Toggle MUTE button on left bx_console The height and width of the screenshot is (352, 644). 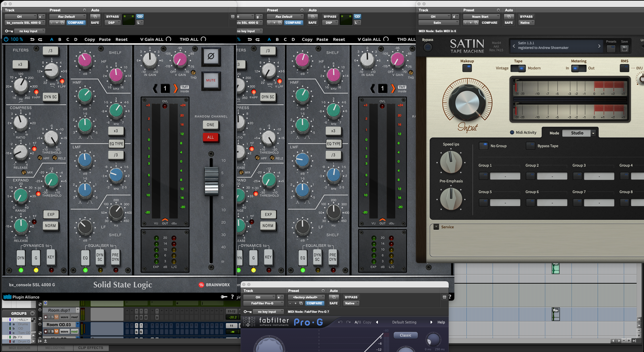click(211, 80)
